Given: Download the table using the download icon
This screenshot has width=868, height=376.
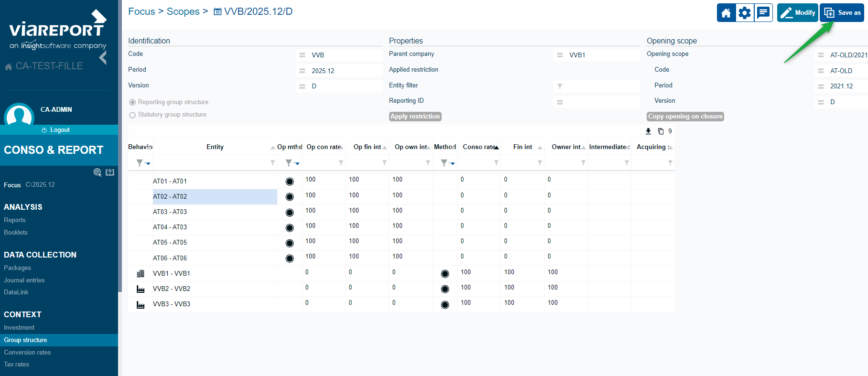Looking at the screenshot, I should 648,131.
